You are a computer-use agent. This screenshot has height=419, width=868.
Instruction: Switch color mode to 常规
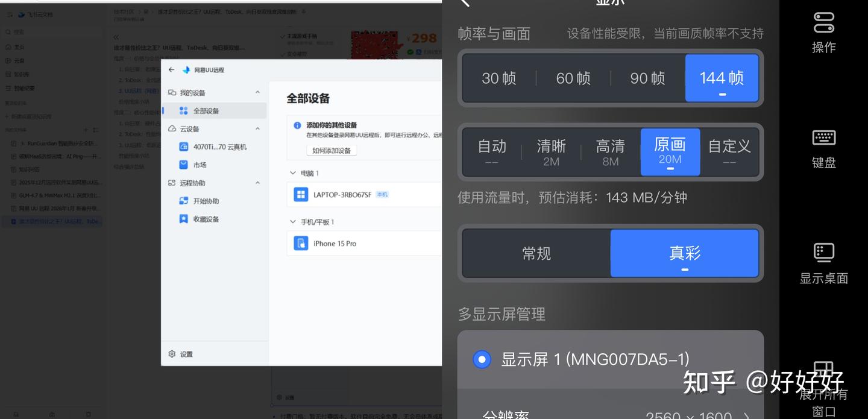[x=536, y=253]
